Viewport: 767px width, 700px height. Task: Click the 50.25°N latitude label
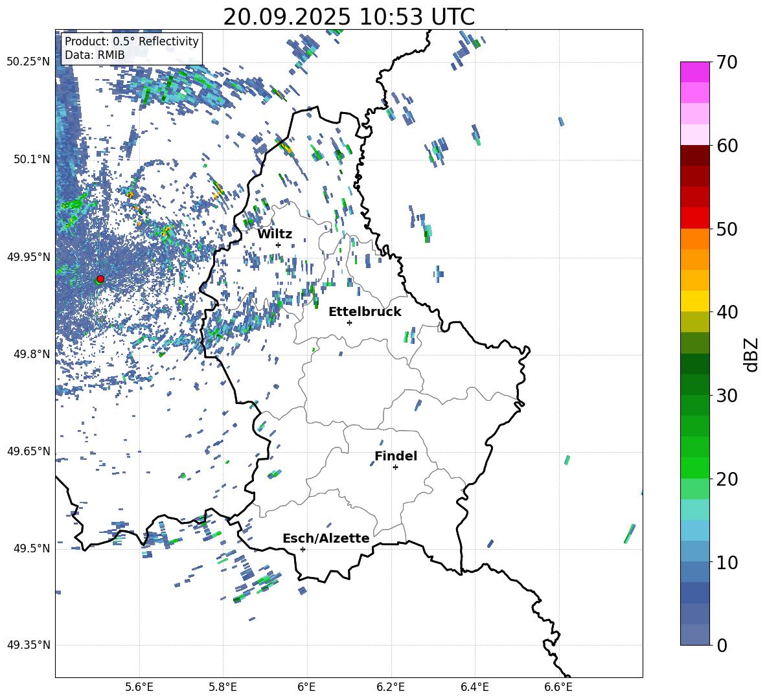click(x=29, y=62)
